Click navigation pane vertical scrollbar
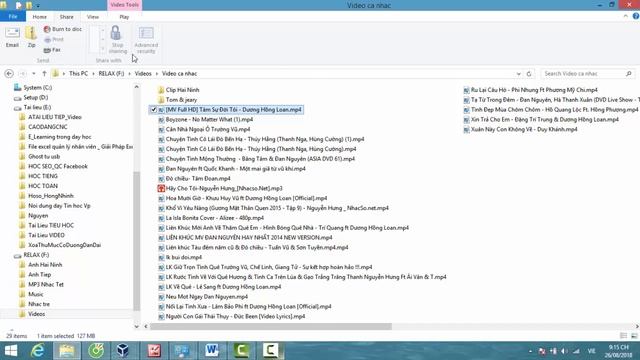This screenshot has width=640, height=360. [x=136, y=241]
